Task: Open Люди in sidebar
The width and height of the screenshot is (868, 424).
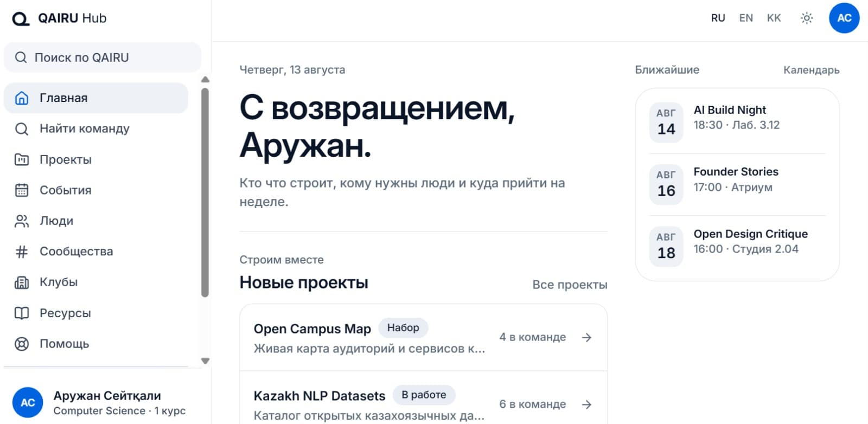Action: [x=96, y=221]
